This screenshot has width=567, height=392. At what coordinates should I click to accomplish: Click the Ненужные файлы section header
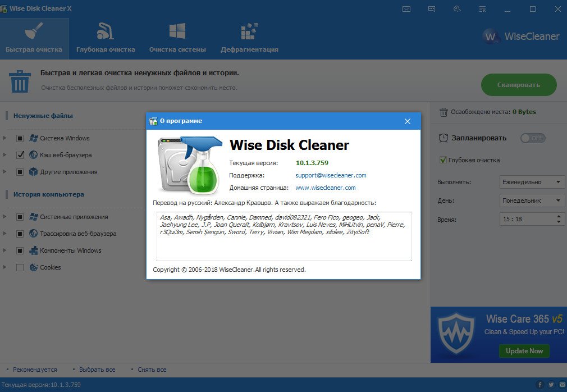click(43, 116)
